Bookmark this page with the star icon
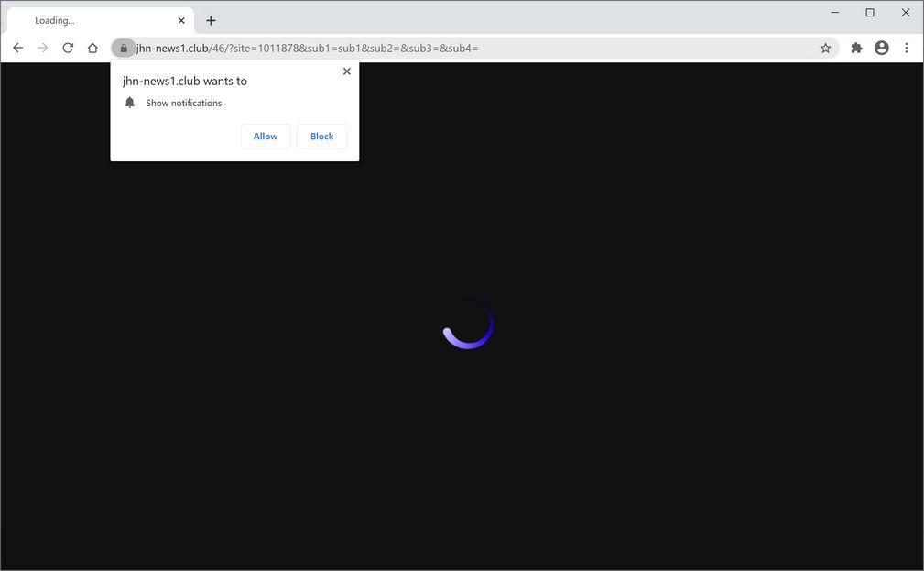 coord(826,48)
